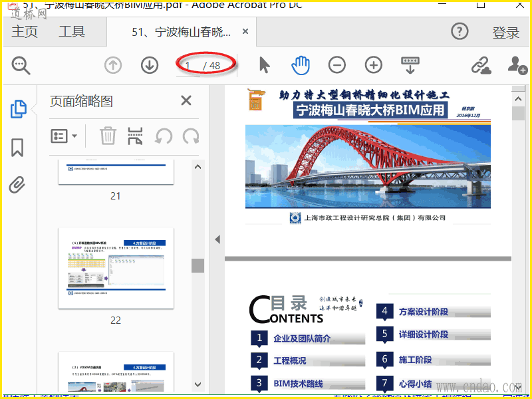
Task: Click the 宁波梅山春晓大桥BIM应用 title text
Action: click(370, 110)
